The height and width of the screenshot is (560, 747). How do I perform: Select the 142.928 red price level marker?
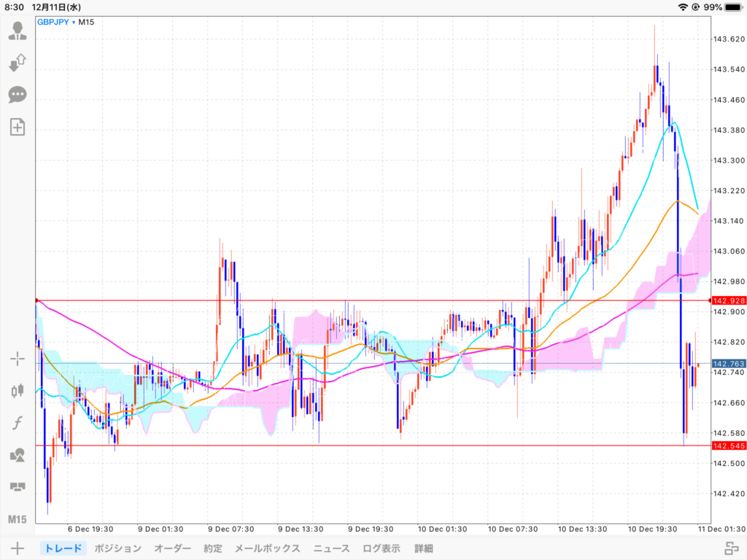point(729,300)
